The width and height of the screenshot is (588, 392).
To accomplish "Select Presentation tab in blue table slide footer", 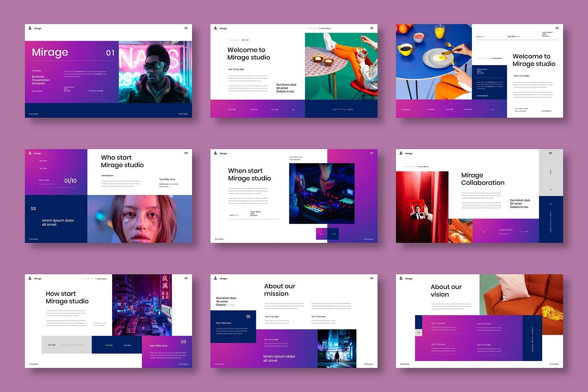I will click(x=406, y=109).
